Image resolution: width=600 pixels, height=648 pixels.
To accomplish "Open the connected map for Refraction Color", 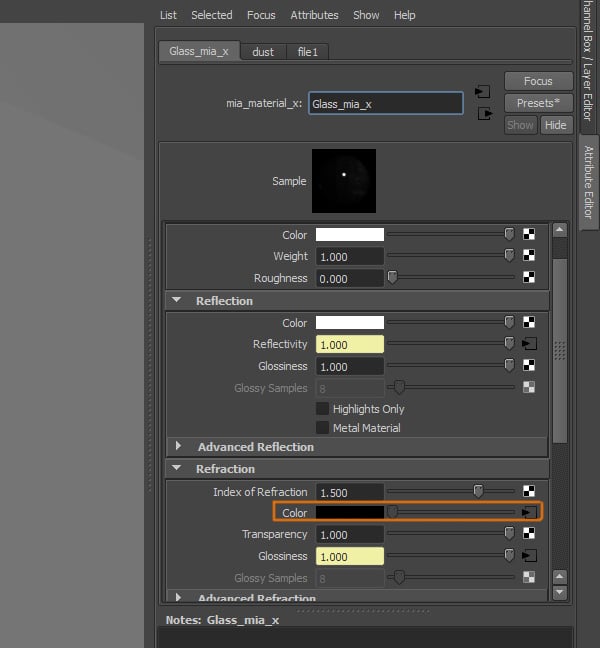I will click(529, 513).
